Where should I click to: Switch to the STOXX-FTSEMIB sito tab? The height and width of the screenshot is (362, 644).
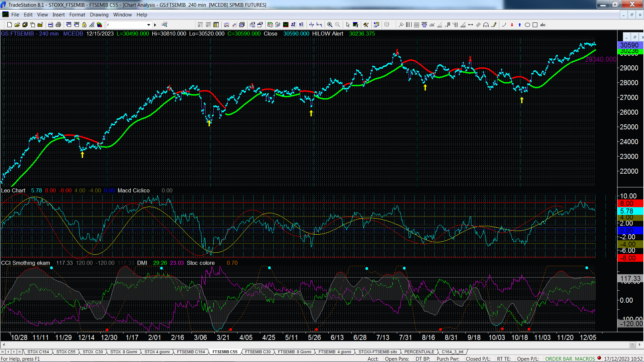click(378, 352)
